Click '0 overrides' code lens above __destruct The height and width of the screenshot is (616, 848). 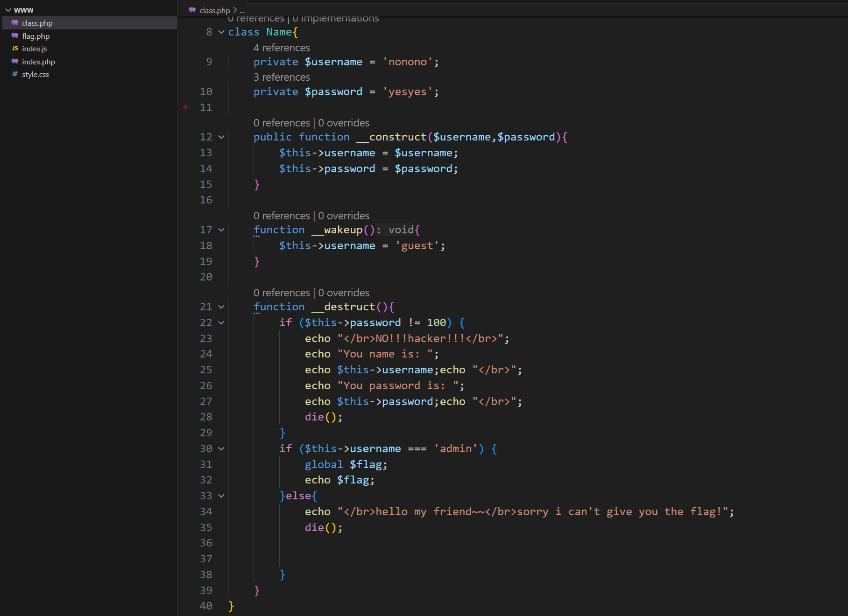[344, 293]
